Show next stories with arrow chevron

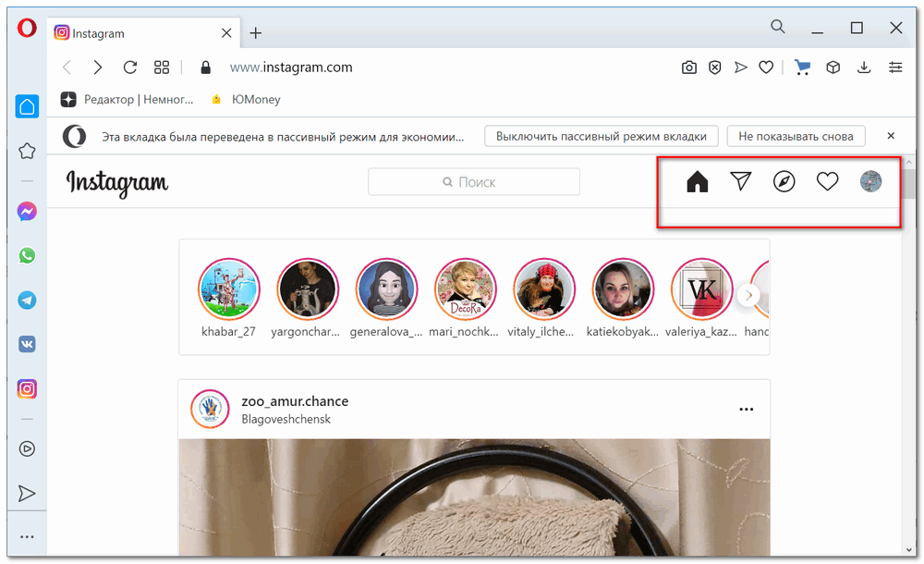(749, 295)
